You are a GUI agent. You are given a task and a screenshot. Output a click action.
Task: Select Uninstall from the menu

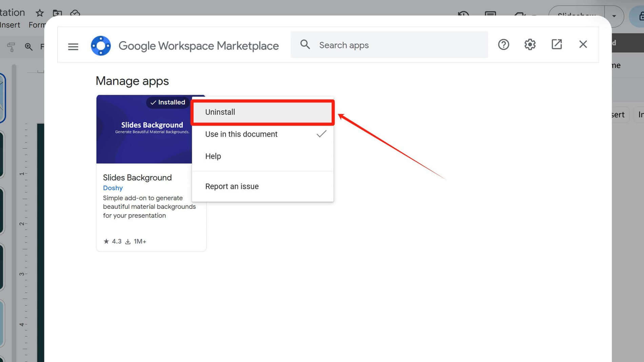click(263, 112)
